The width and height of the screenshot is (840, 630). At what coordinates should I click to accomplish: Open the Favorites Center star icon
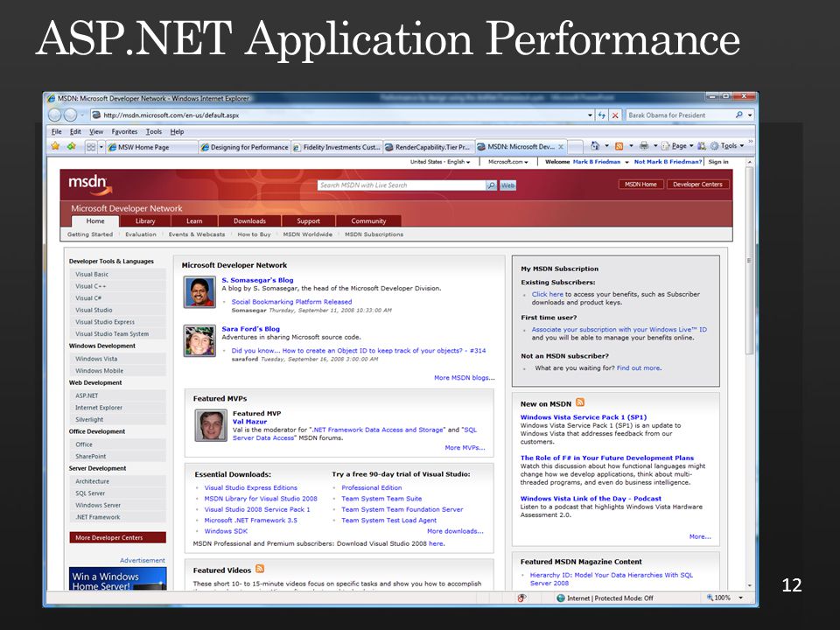[55, 146]
